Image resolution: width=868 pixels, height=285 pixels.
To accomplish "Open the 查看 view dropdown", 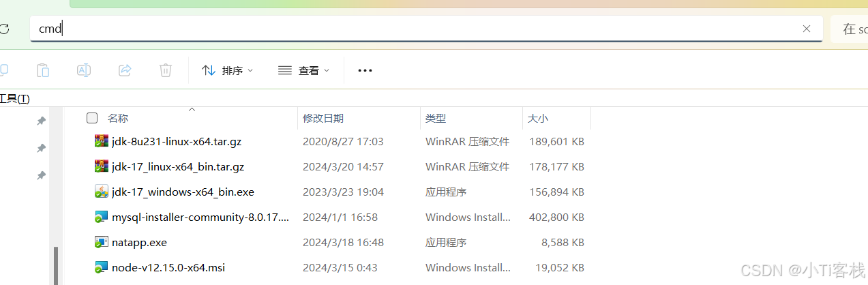I will point(304,70).
